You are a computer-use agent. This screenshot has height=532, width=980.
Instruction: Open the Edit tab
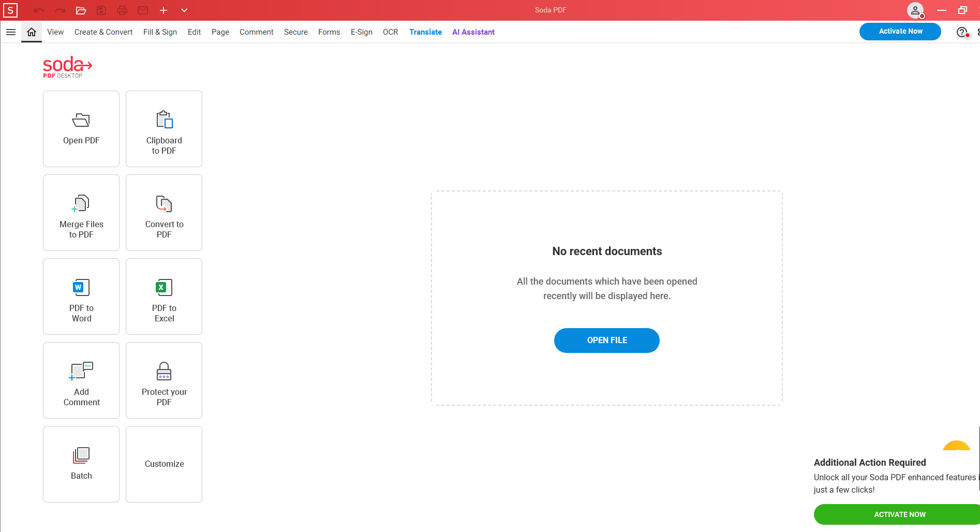click(195, 32)
